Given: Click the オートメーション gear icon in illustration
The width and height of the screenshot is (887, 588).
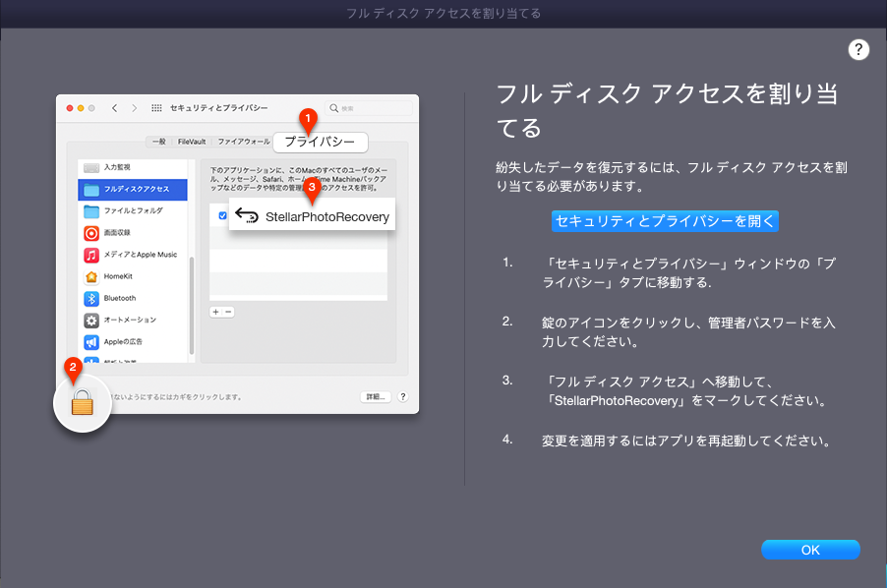Looking at the screenshot, I should click(x=91, y=321).
